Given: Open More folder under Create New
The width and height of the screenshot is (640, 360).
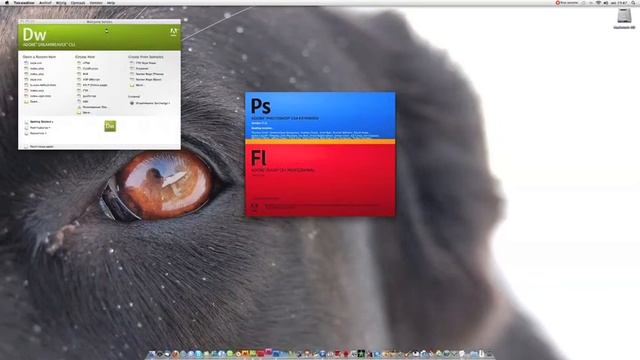Looking at the screenshot, I should pos(86,113).
